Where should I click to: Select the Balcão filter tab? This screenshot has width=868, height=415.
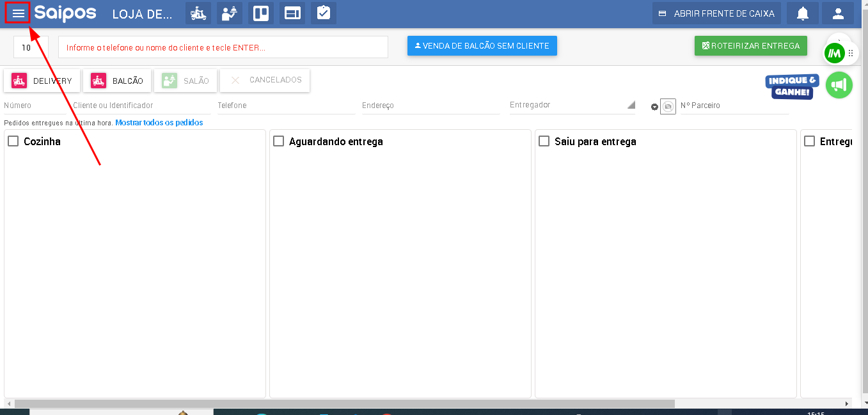(117, 81)
